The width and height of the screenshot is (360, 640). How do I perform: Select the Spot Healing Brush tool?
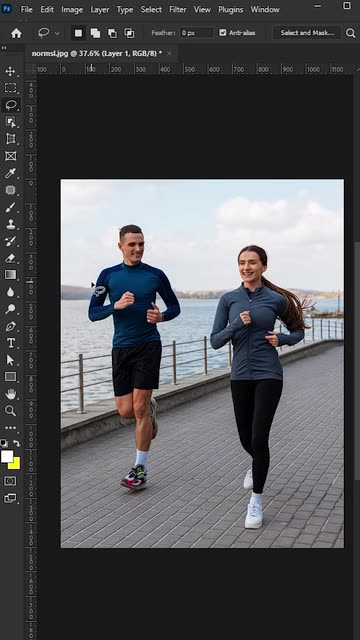click(x=10, y=190)
